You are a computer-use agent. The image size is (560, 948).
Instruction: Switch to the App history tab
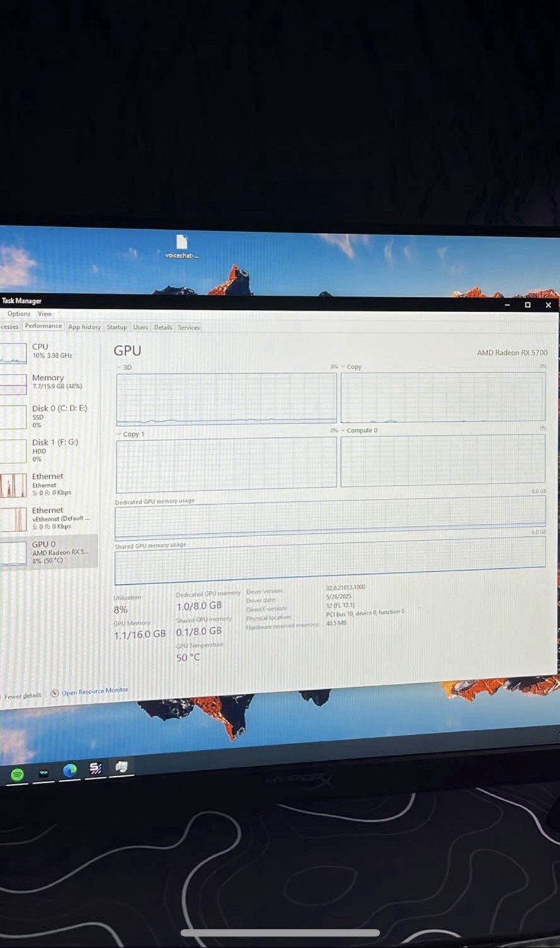84,326
